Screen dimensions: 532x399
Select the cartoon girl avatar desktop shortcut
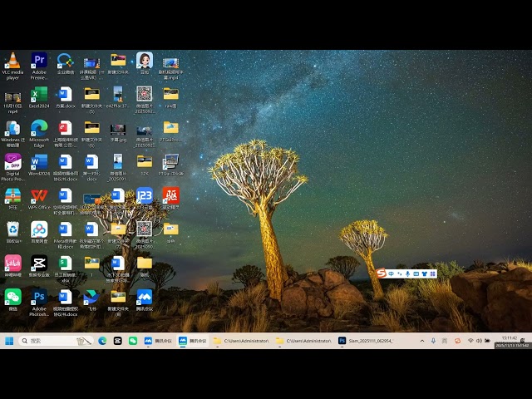pos(145,63)
